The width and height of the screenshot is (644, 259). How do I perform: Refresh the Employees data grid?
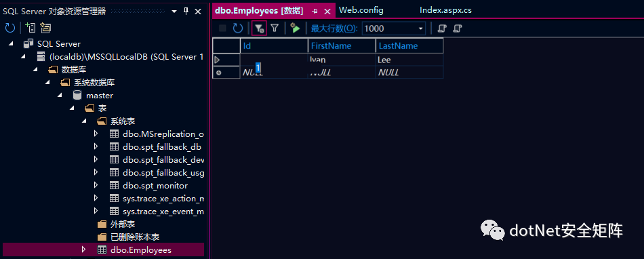pyautogui.click(x=238, y=28)
